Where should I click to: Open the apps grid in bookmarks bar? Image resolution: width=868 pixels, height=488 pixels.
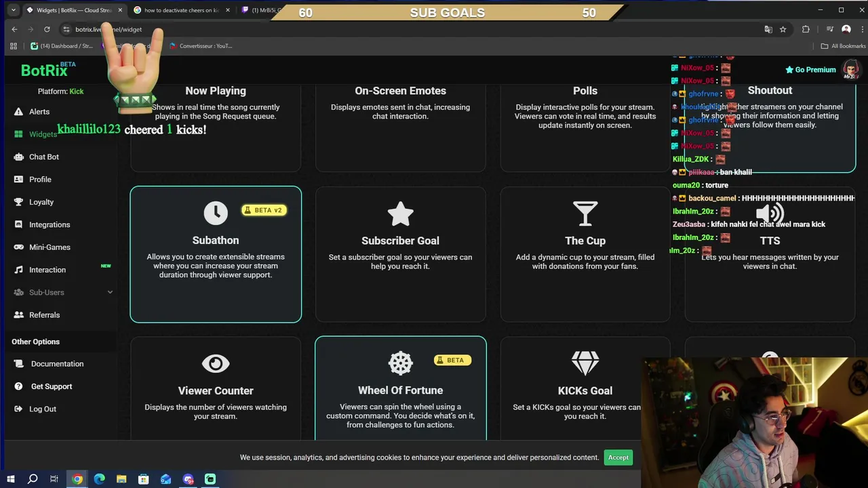13,46
